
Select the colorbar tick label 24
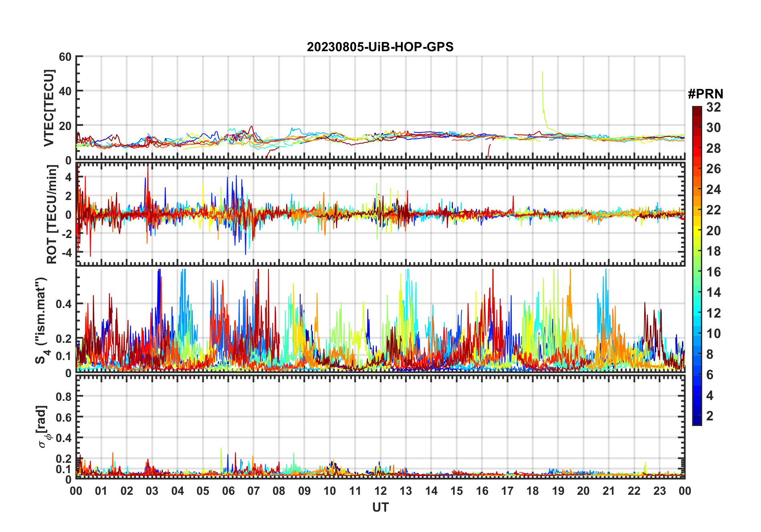pyautogui.click(x=713, y=190)
